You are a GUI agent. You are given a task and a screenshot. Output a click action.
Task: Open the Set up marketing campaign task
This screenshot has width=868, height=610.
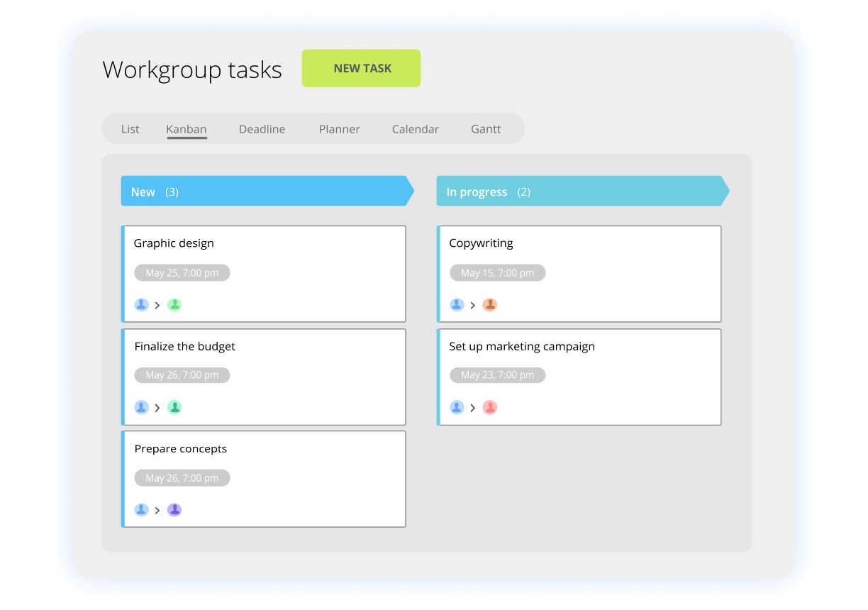point(522,347)
